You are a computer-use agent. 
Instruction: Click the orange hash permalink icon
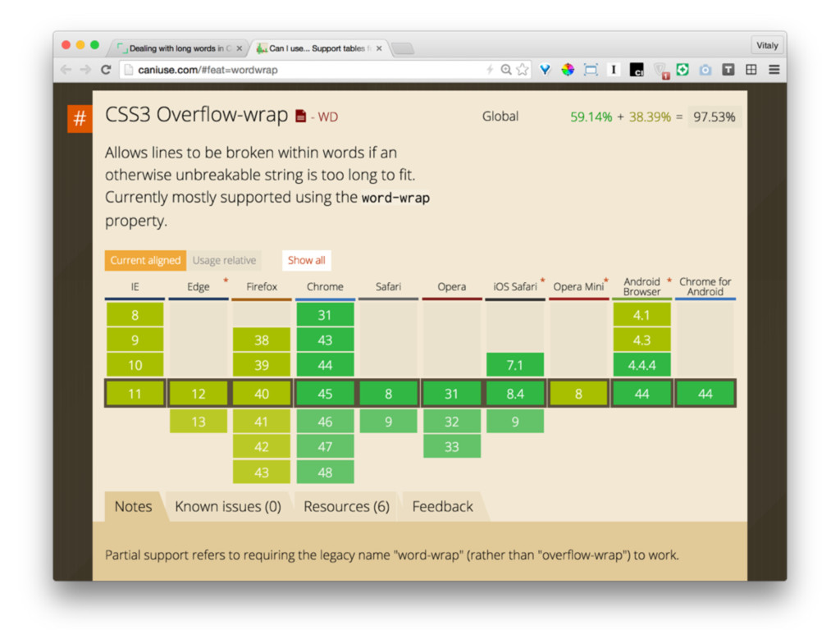(80, 118)
